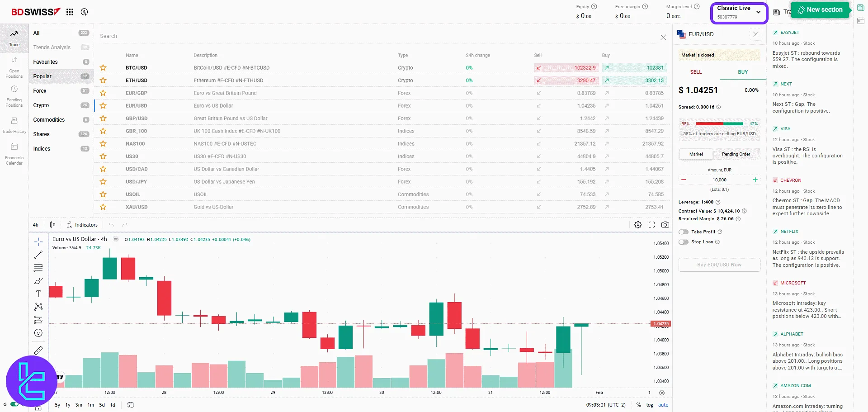This screenshot has width=868, height=412.
Task: Star the ETH/USD row as favourite
Action: [103, 81]
